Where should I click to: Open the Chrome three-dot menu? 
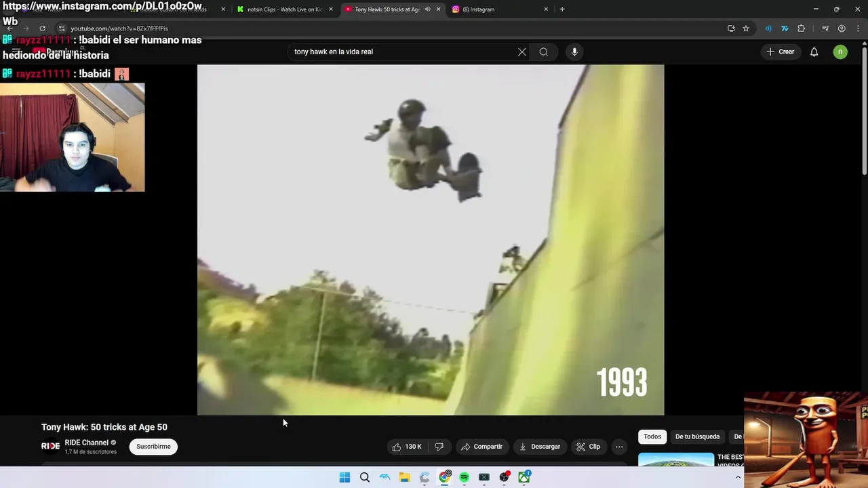click(856, 28)
